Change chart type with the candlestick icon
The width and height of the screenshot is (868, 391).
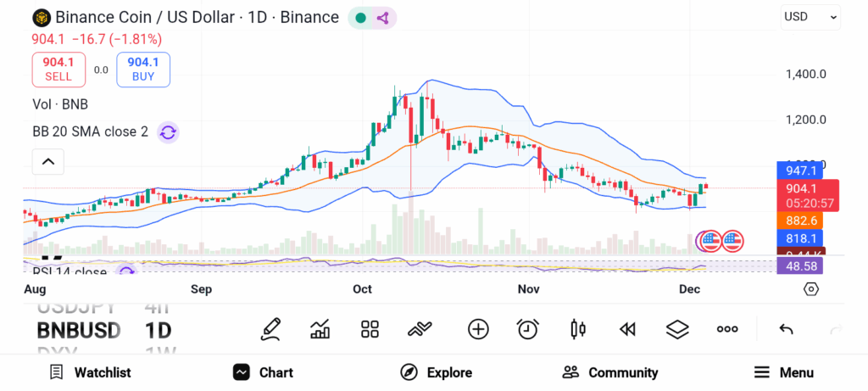(578, 329)
